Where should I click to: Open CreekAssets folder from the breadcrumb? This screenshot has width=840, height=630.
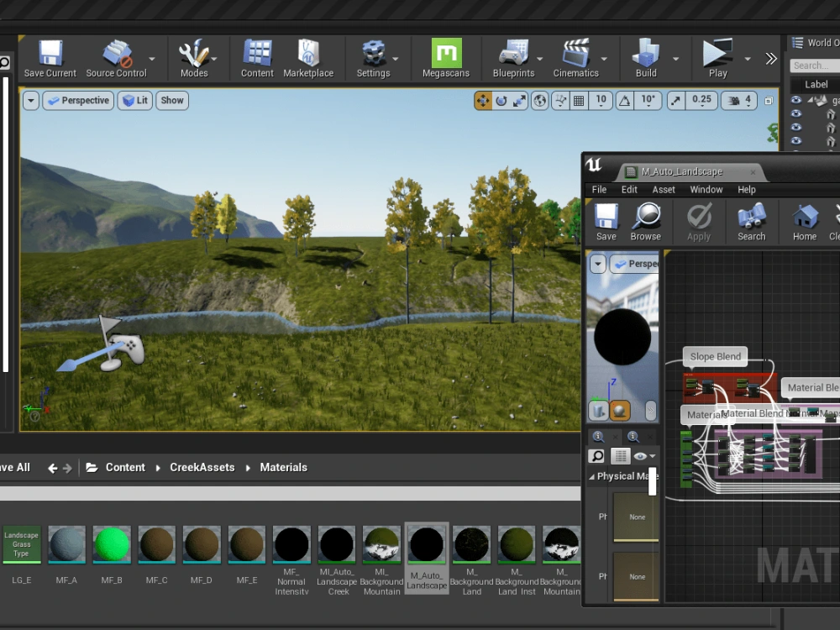(202, 467)
